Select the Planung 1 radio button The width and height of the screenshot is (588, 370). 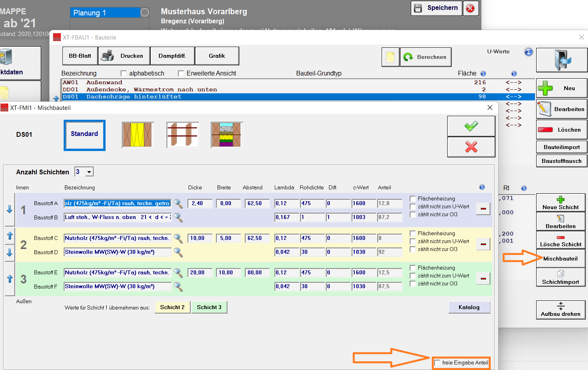[145, 13]
